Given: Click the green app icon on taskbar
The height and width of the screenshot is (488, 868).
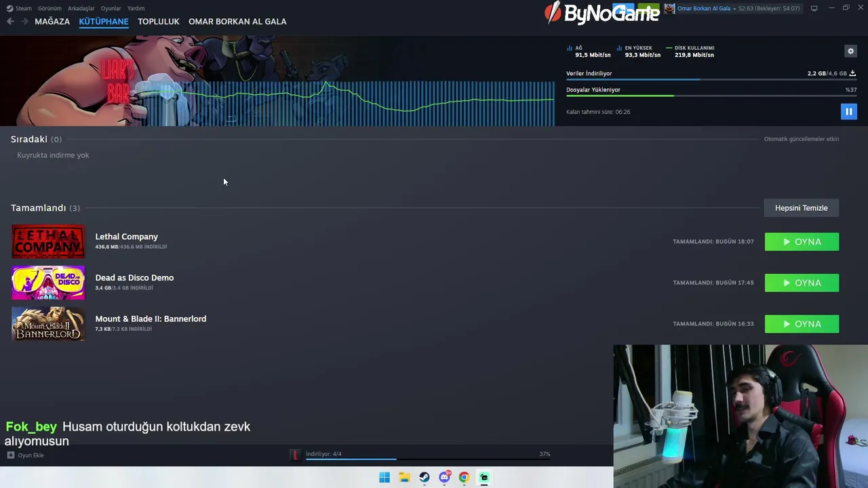Looking at the screenshot, I should pyautogui.click(x=484, y=477).
